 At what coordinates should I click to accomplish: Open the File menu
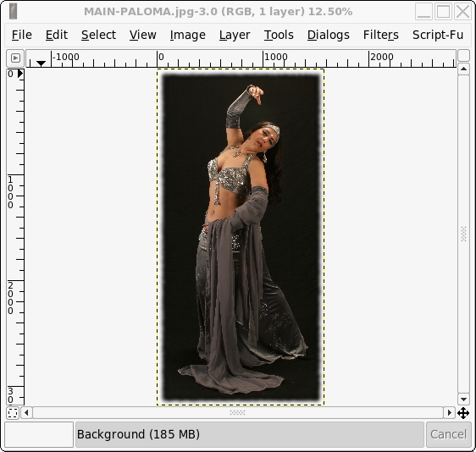click(21, 36)
